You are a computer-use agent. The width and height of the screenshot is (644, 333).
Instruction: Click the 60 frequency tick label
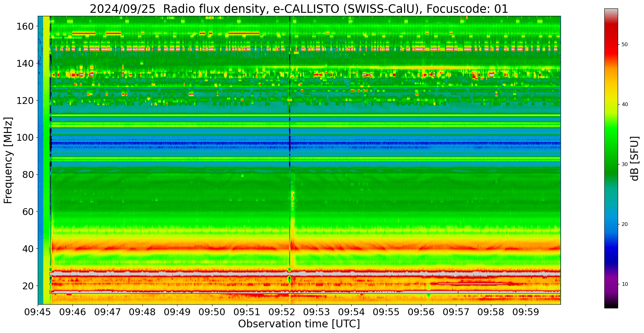28,212
